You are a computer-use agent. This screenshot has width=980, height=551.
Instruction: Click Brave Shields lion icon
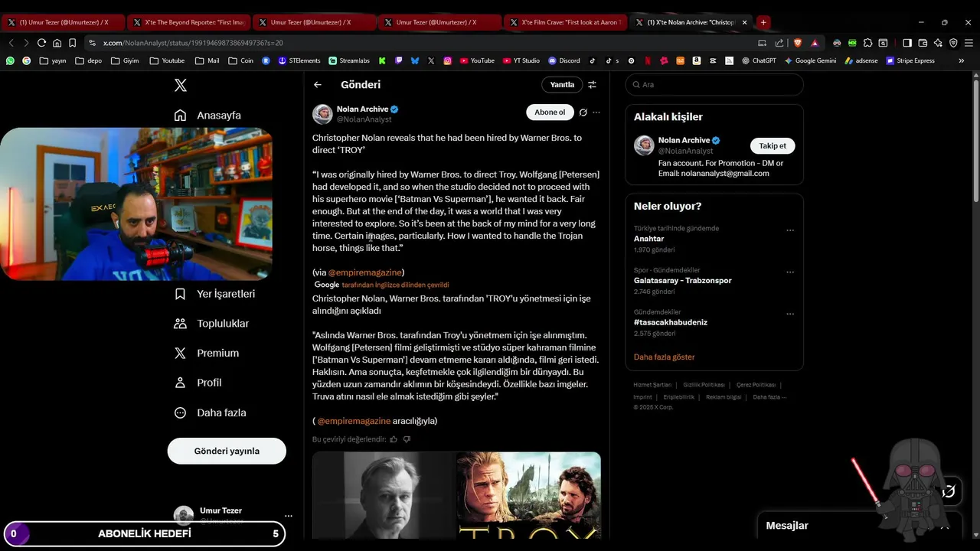pyautogui.click(x=799, y=43)
